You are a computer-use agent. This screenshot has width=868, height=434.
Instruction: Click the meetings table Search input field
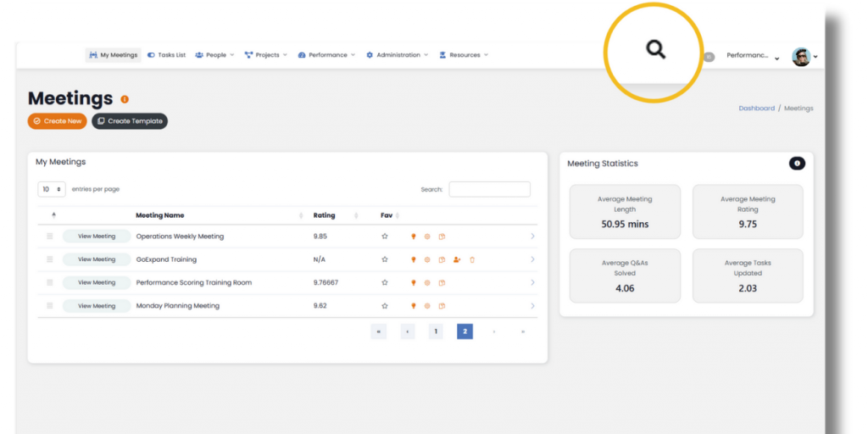pos(489,190)
